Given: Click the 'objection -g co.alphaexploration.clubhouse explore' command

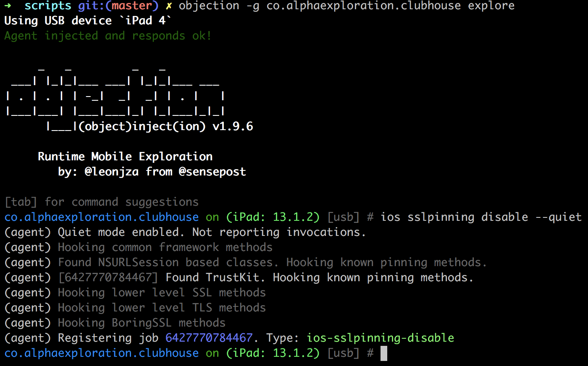Looking at the screenshot, I should (346, 6).
